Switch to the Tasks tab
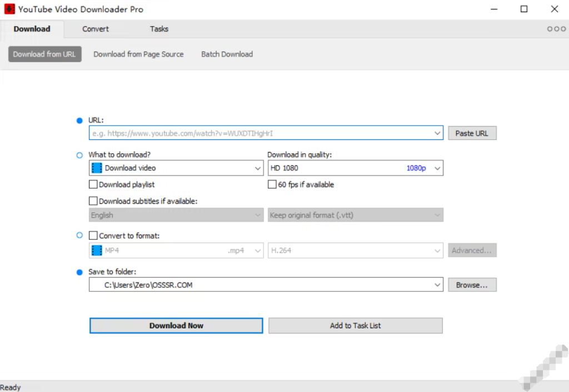This screenshot has width=569, height=392. pyautogui.click(x=159, y=29)
